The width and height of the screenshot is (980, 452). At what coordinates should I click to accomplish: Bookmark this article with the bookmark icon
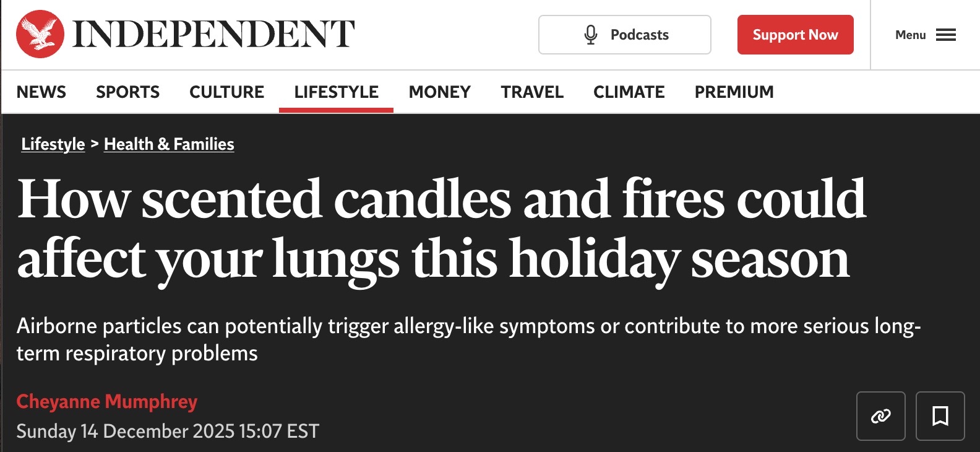[x=940, y=416]
